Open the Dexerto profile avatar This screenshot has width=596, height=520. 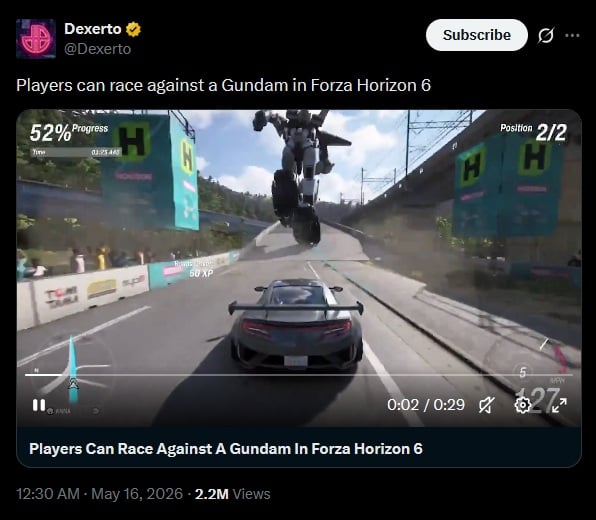pyautogui.click(x=36, y=38)
